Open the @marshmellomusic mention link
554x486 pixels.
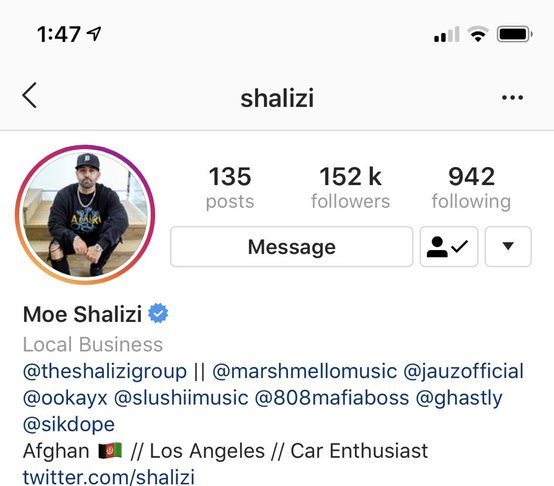pos(305,372)
